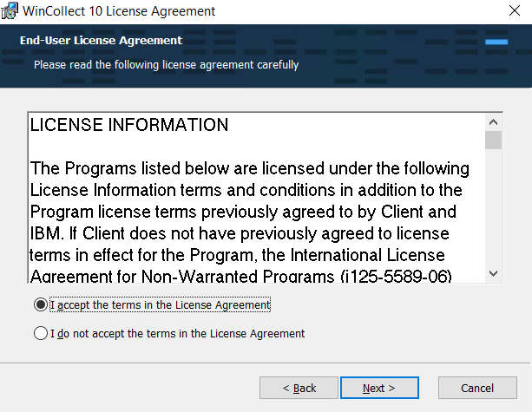Click the empty scrollbar track below the thumb
532x412 pixels.
pos(493,208)
